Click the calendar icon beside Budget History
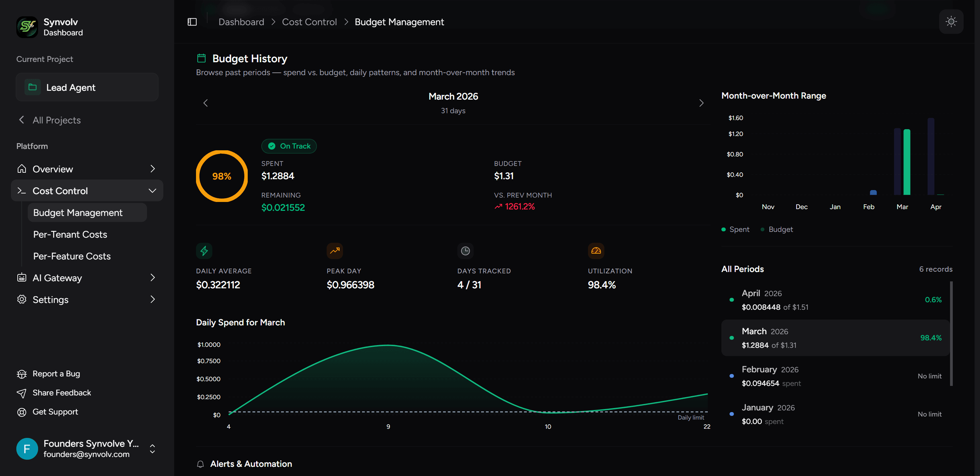This screenshot has width=980, height=476. coord(202,58)
